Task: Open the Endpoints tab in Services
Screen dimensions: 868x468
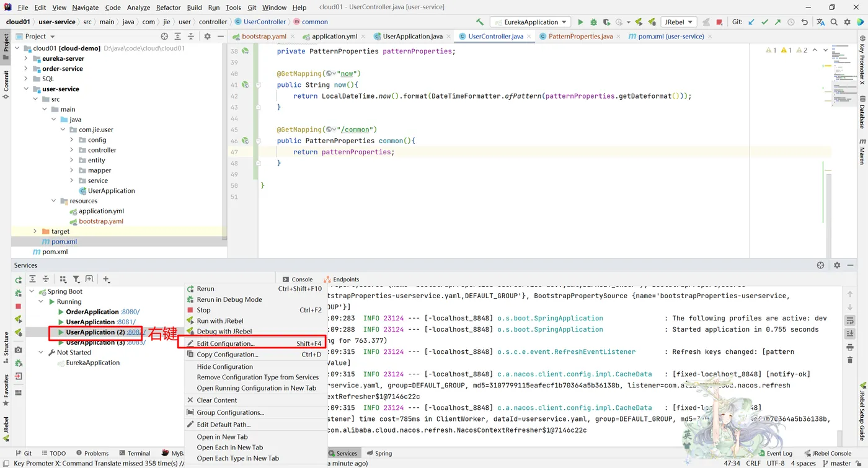Action: click(341, 280)
